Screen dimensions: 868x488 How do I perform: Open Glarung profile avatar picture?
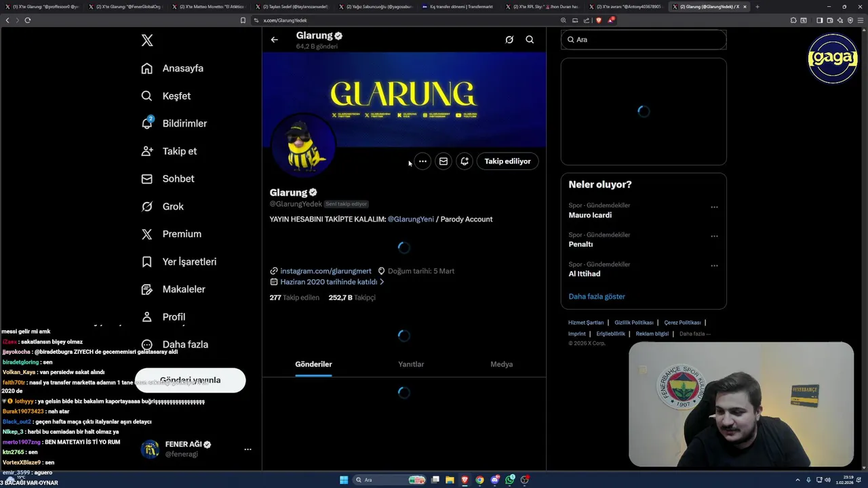click(302, 146)
